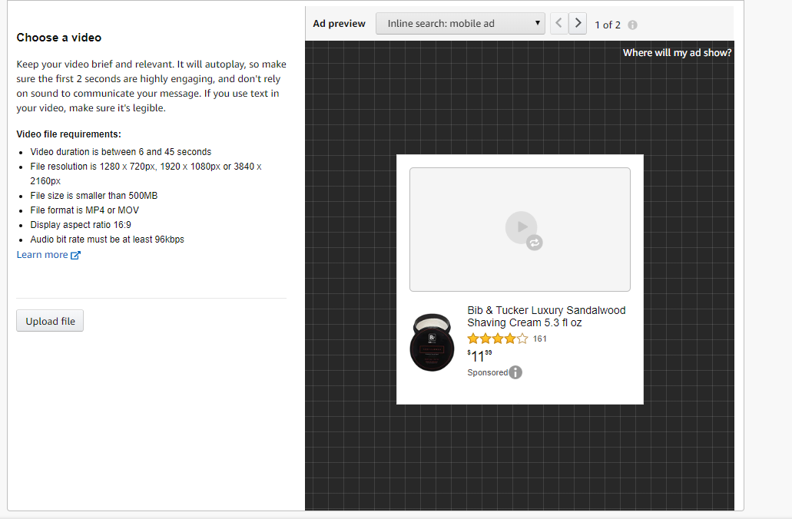Click the Sponsored info icon
This screenshot has height=532, width=792.
coord(515,372)
